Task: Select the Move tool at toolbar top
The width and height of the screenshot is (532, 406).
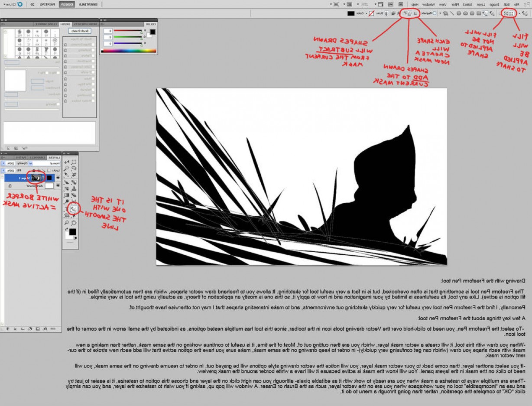Action: 67,162
